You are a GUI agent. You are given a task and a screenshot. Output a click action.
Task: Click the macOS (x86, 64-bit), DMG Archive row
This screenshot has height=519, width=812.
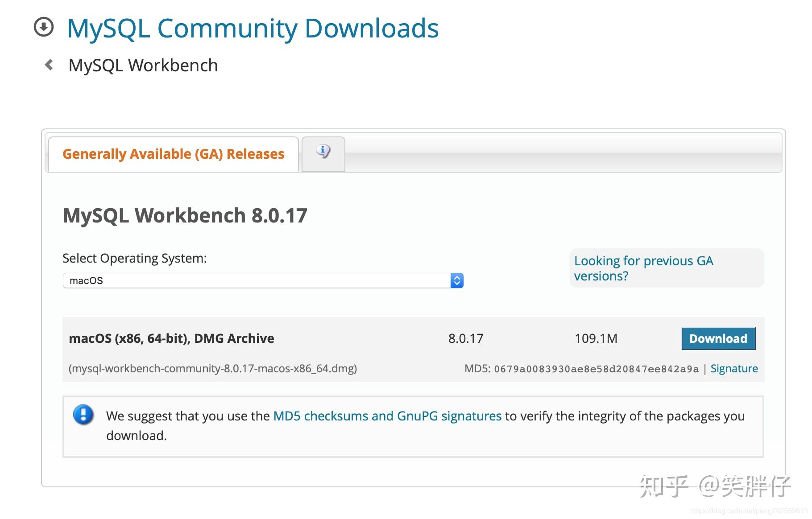171,338
